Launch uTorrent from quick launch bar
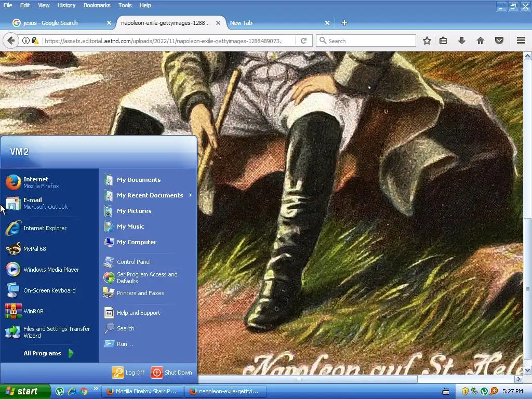Viewport: 532px width, 399px height. point(60,391)
